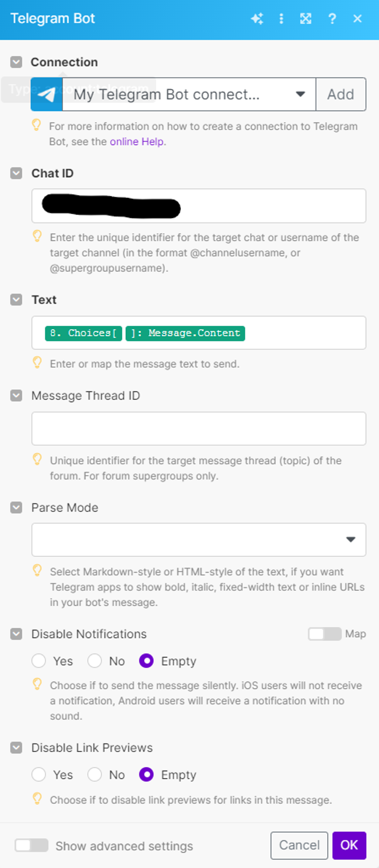Select Yes for Disable Link Previews

(x=39, y=774)
